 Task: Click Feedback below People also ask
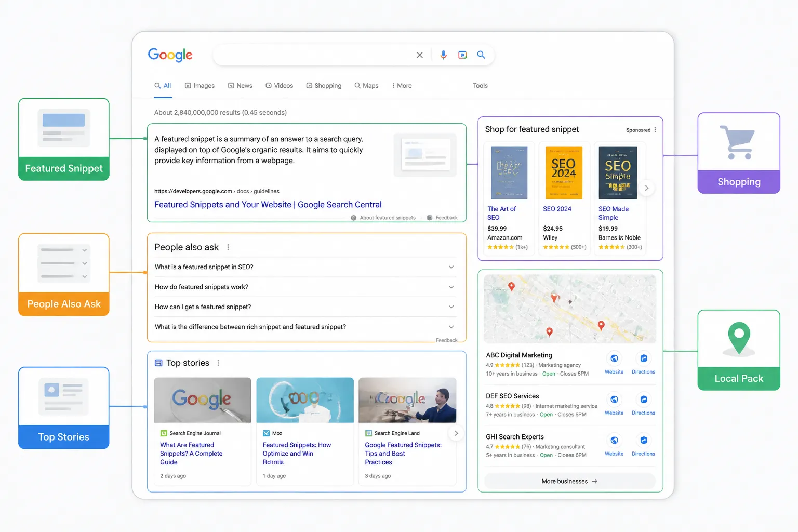(x=447, y=340)
